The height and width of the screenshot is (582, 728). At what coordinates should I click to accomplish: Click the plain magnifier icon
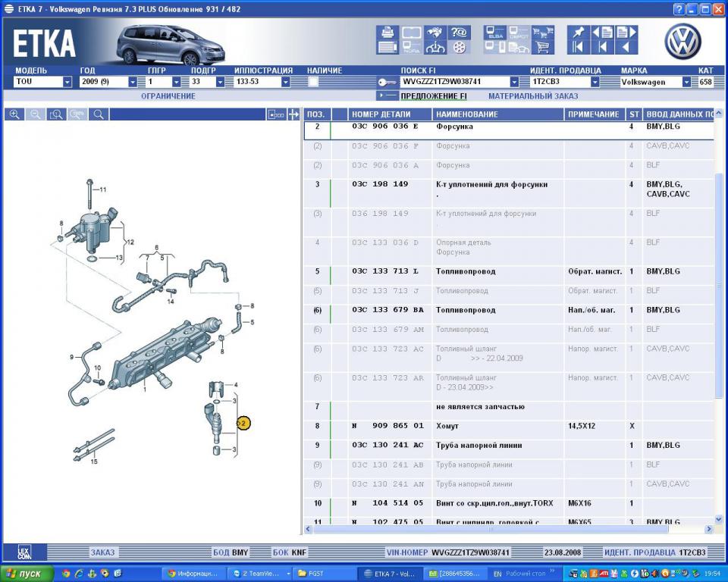(99, 114)
